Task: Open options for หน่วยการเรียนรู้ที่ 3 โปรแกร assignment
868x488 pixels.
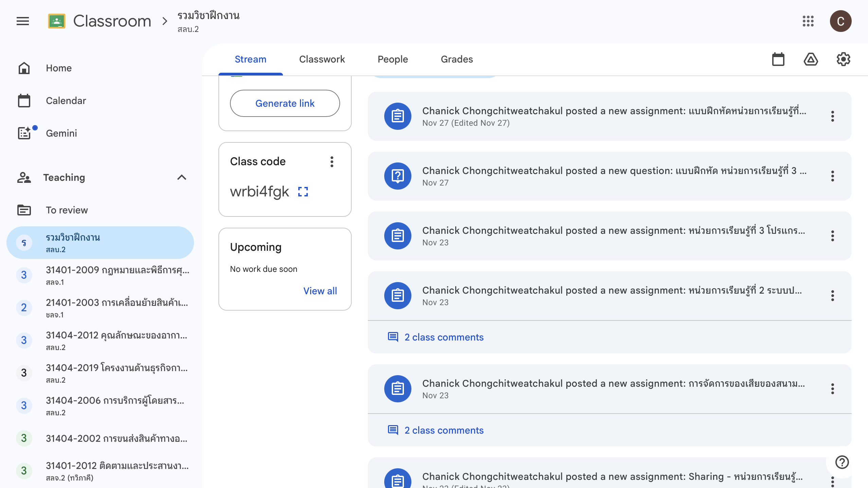Action: point(832,236)
